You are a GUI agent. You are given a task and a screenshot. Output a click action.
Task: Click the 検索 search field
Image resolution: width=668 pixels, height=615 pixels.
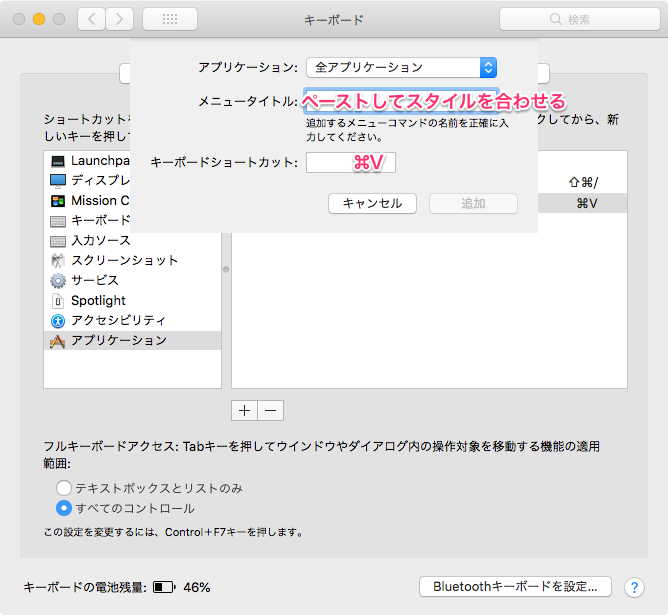click(580, 19)
